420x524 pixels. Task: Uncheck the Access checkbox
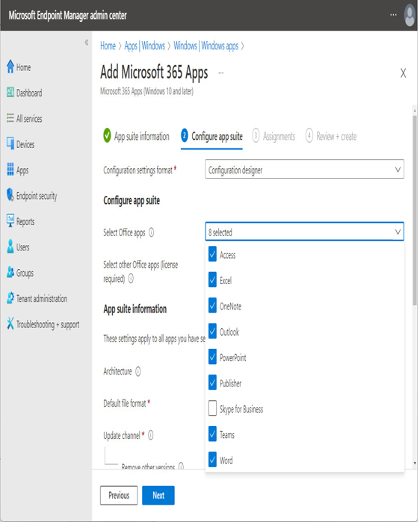[x=213, y=255]
